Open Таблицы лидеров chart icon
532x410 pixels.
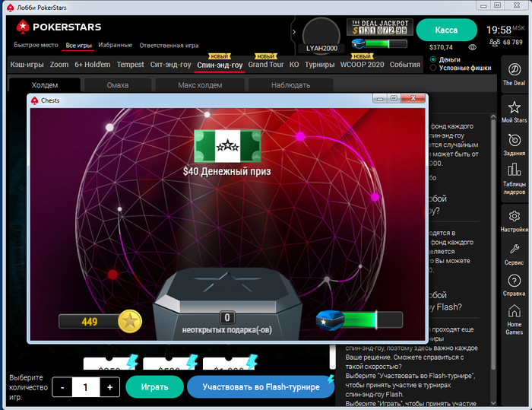515,169
